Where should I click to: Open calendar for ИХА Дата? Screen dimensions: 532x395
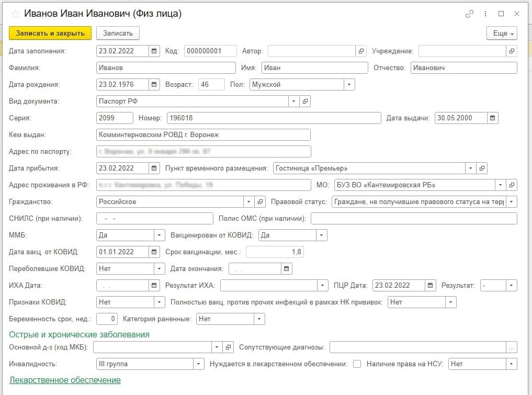tap(154, 285)
